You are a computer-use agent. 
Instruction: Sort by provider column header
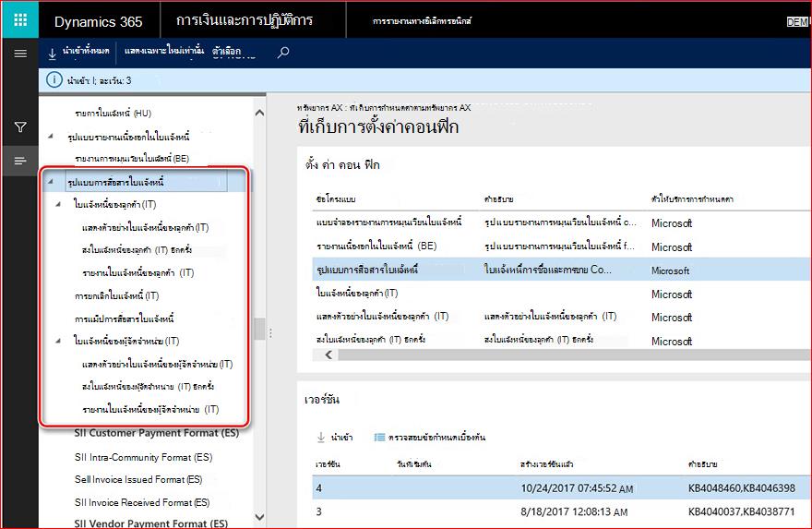coord(692,199)
